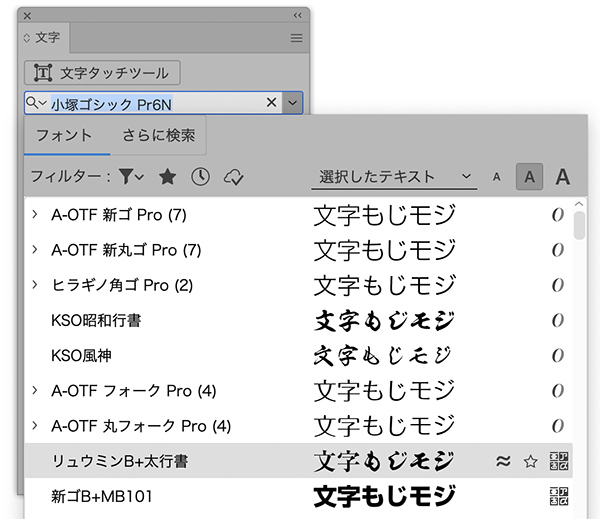Open the 選択したテキスト sample text dropdown
This screenshot has height=519, width=600.
pyautogui.click(x=394, y=177)
